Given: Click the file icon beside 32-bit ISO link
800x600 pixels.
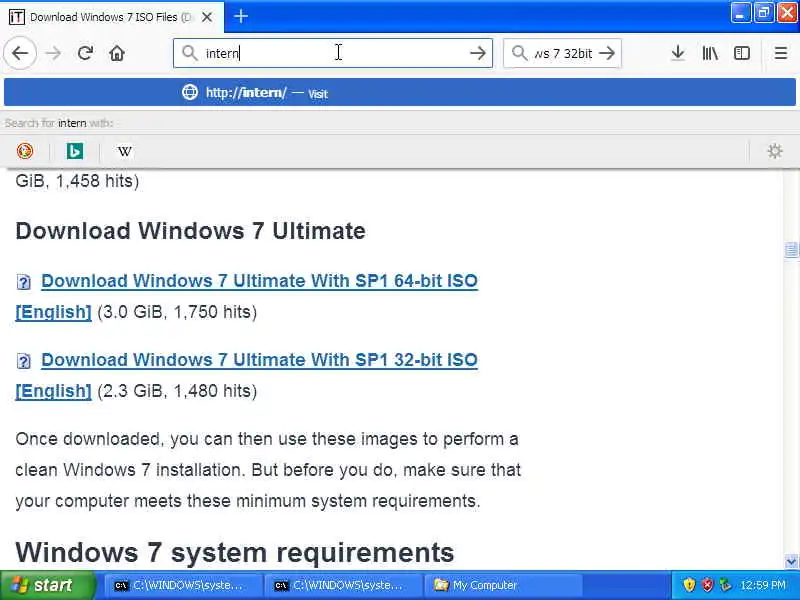Looking at the screenshot, I should click(23, 361).
